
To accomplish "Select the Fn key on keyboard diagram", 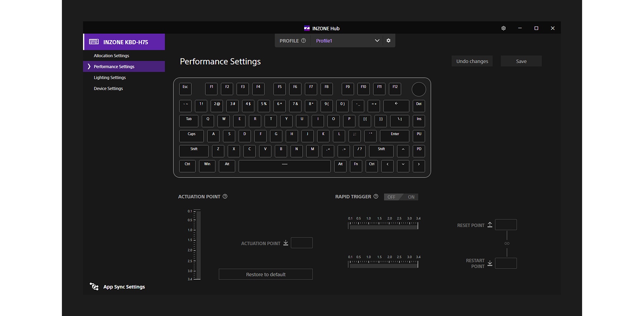I will [x=356, y=166].
